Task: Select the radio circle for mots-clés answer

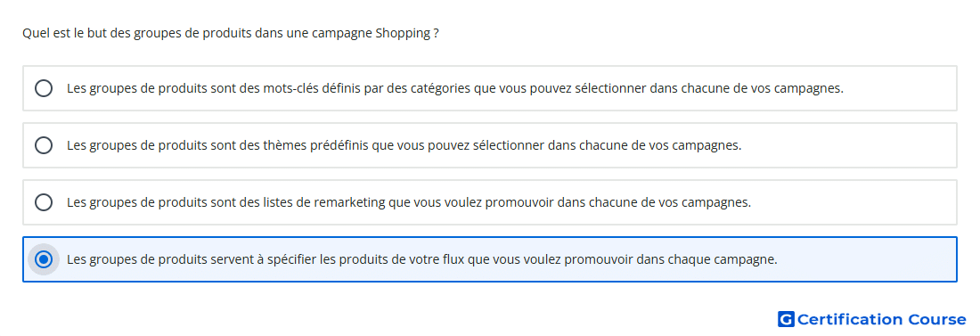Action: click(44, 88)
